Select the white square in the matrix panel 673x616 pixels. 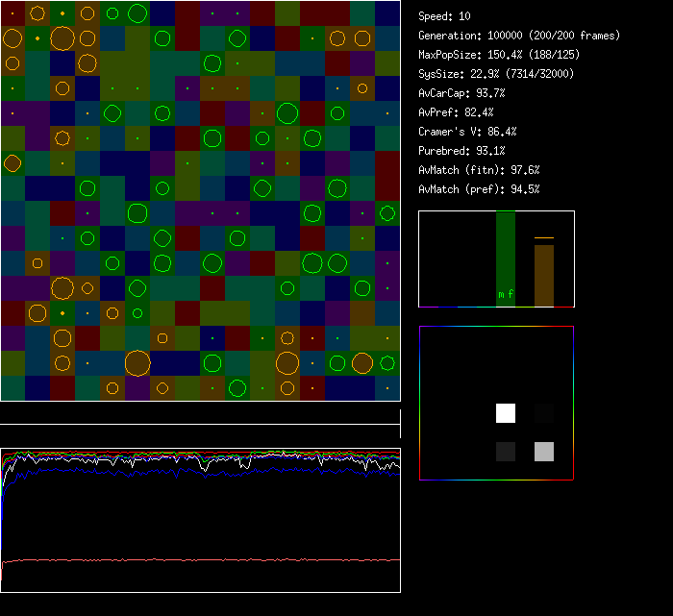click(x=506, y=413)
